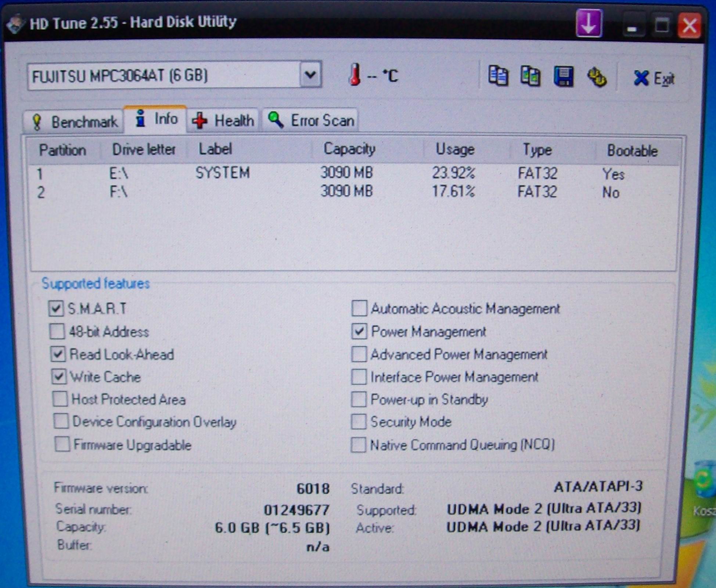This screenshot has width=716, height=588.
Task: Toggle the Read Look-Ahead checkbox
Action: click(x=58, y=354)
